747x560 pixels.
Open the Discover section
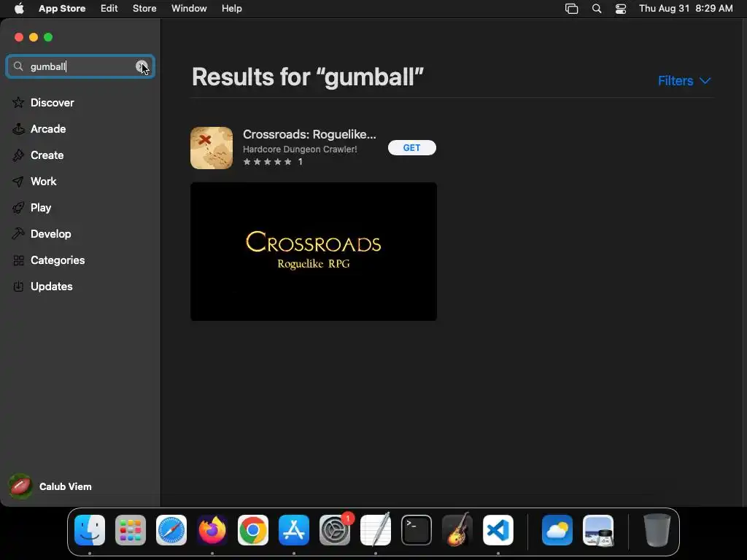[52, 103]
